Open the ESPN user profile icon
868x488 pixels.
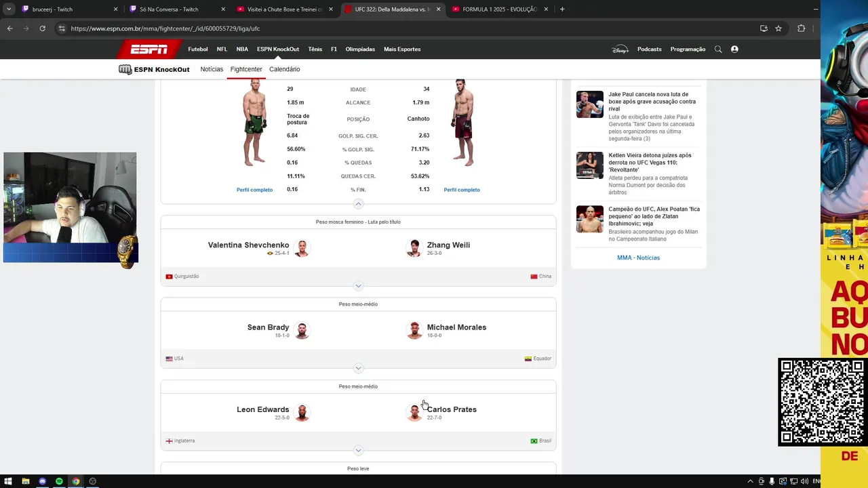[x=734, y=49]
